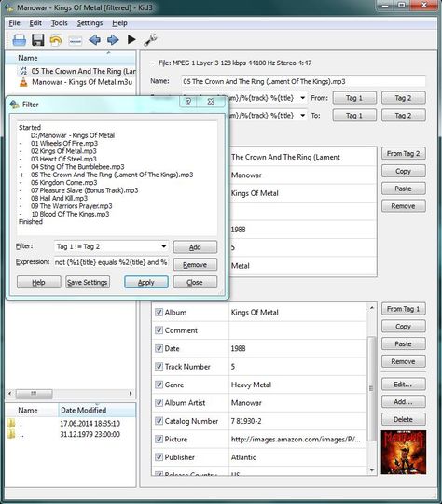The height and width of the screenshot is (504, 442).
Task: Click the album cover thumbnail
Action: click(404, 453)
